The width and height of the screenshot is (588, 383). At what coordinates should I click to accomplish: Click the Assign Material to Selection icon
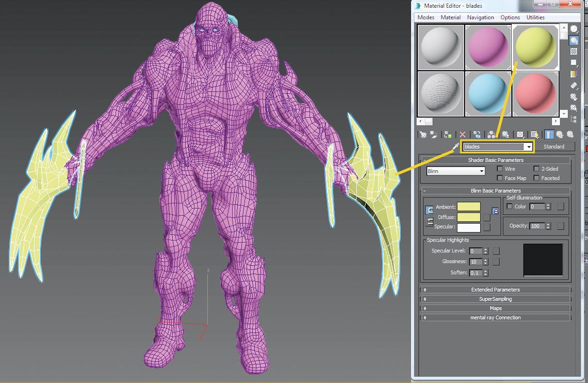(447, 135)
